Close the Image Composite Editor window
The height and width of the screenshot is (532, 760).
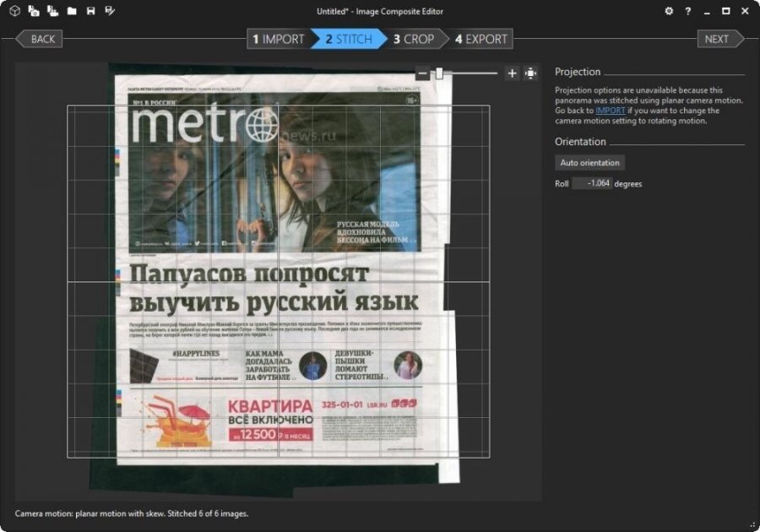coord(745,11)
